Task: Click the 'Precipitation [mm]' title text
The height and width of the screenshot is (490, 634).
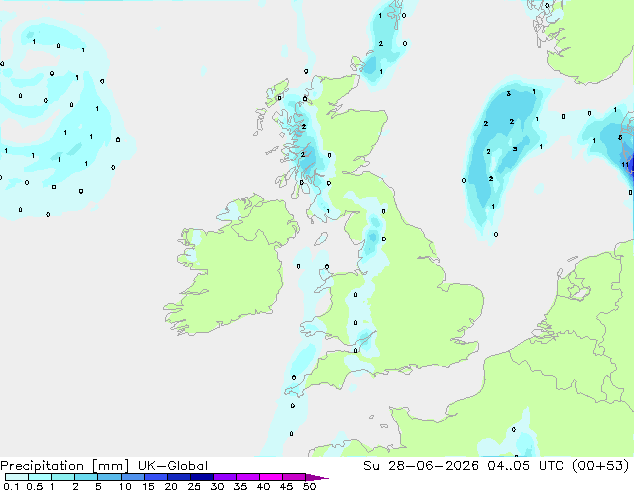Action: pos(64,466)
